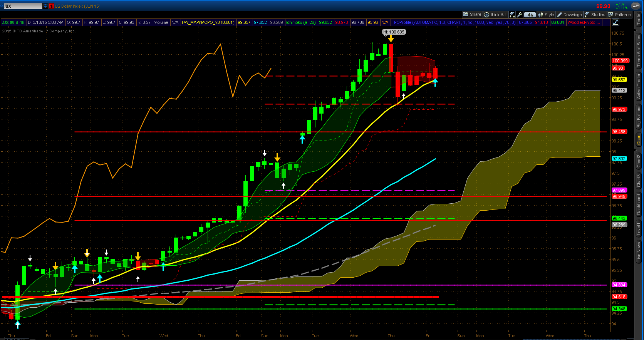
Task: Click the '/DX 90 d 4h' chart label
Action: 14,22
